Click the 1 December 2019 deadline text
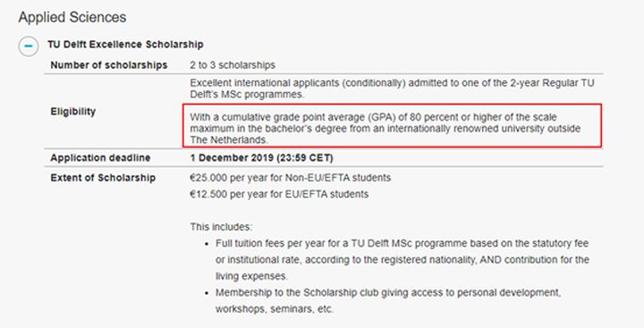 261,157
